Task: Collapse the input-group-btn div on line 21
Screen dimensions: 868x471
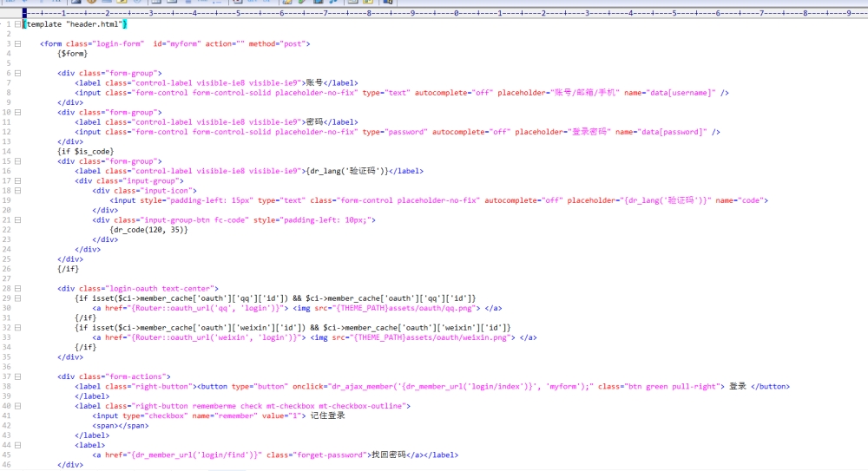Action: [x=17, y=220]
